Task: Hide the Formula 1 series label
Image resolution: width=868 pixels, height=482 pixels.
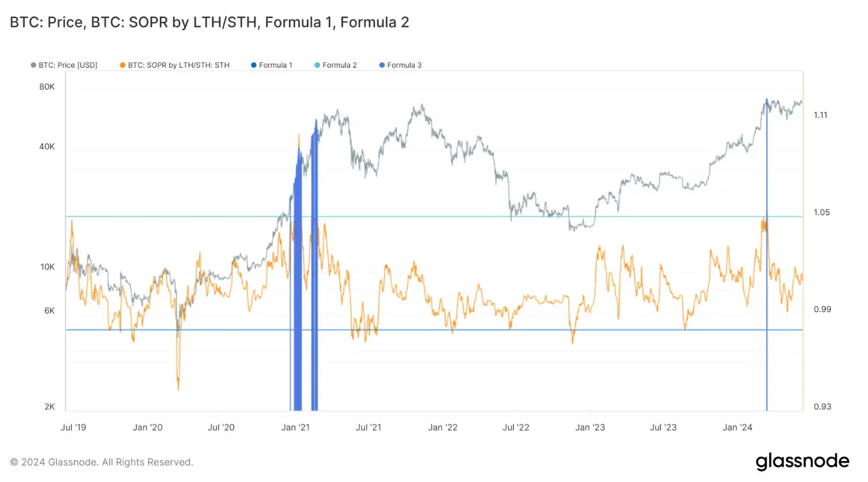Action: pos(275,65)
